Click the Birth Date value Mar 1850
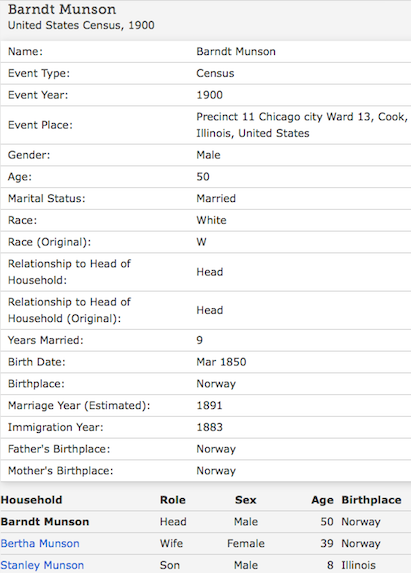The width and height of the screenshot is (411, 573). coord(221,362)
